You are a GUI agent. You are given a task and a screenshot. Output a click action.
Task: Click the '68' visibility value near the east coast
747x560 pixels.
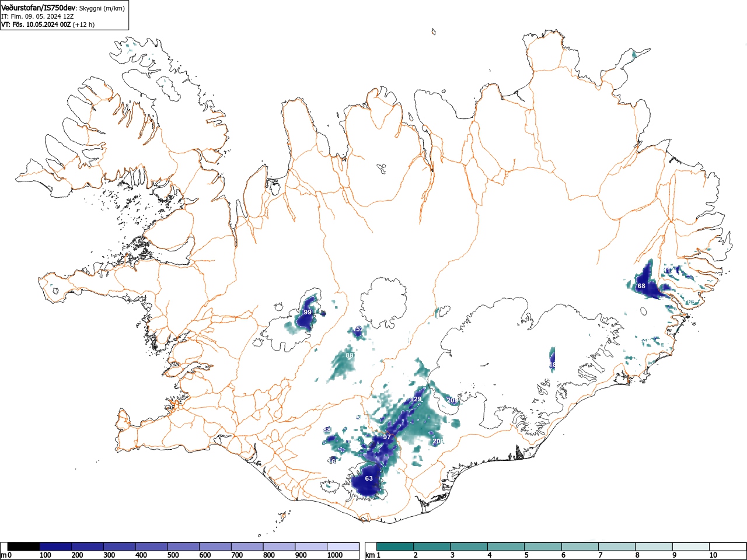point(641,286)
